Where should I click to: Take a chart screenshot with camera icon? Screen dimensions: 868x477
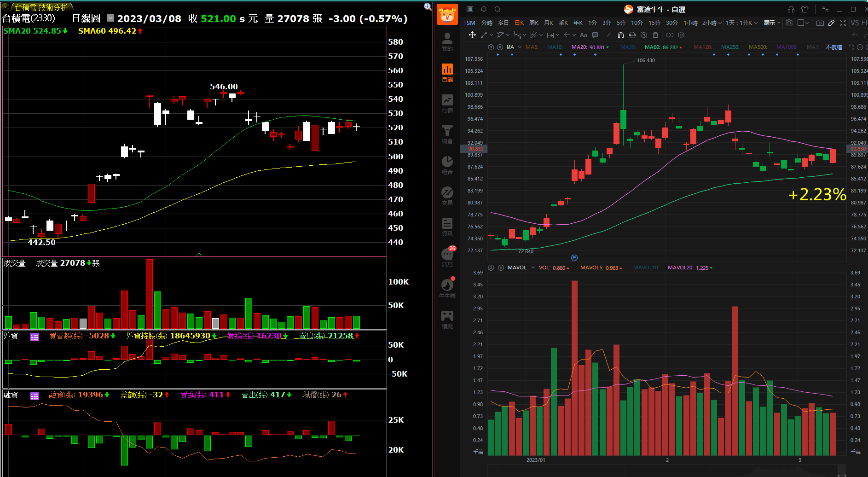(x=820, y=23)
